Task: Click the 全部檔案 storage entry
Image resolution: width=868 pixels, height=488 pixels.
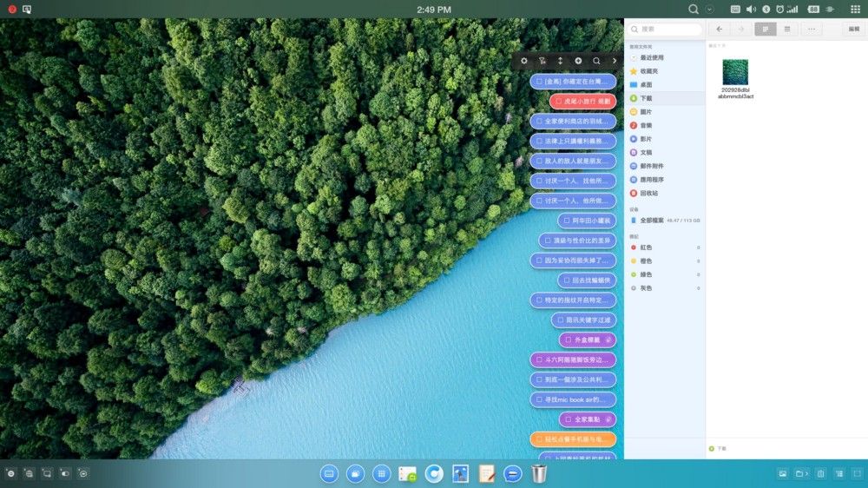Action: pyautogui.click(x=652, y=221)
